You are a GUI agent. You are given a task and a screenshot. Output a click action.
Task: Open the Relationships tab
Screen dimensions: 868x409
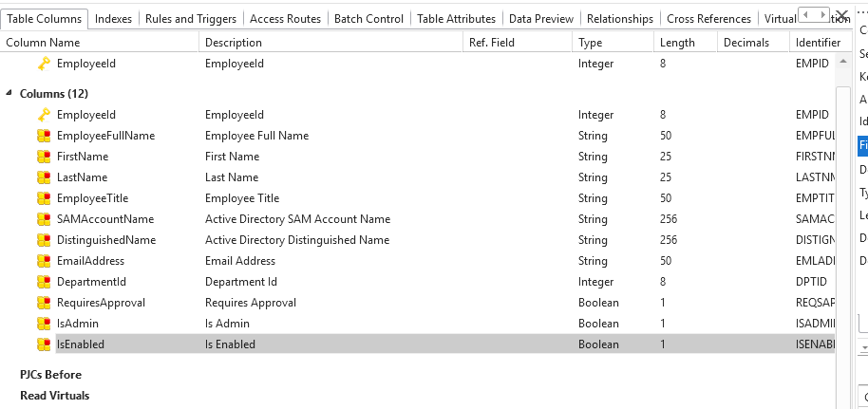pyautogui.click(x=620, y=19)
